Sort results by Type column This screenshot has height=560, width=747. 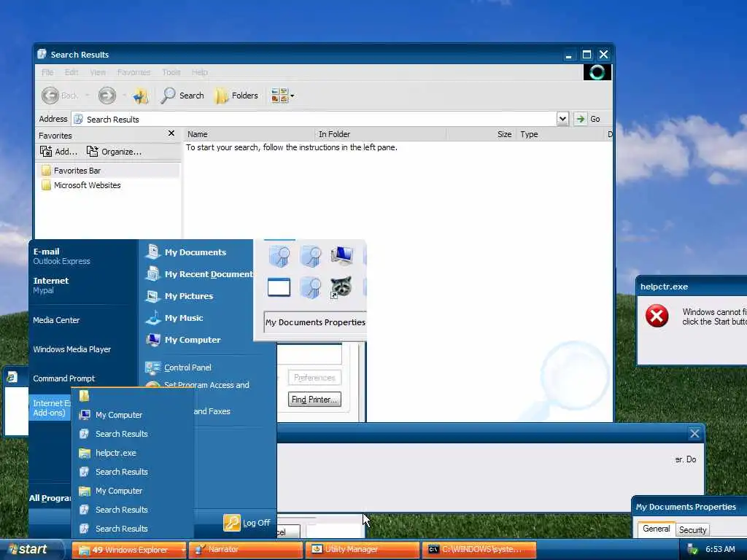[x=560, y=134]
